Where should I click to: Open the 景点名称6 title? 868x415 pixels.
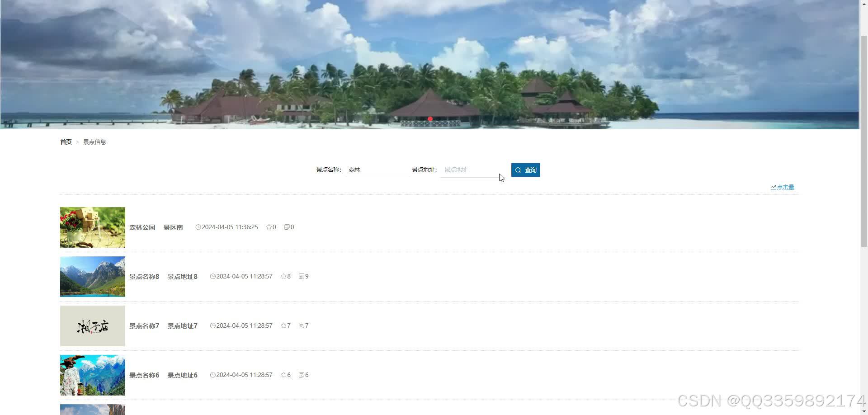point(144,375)
